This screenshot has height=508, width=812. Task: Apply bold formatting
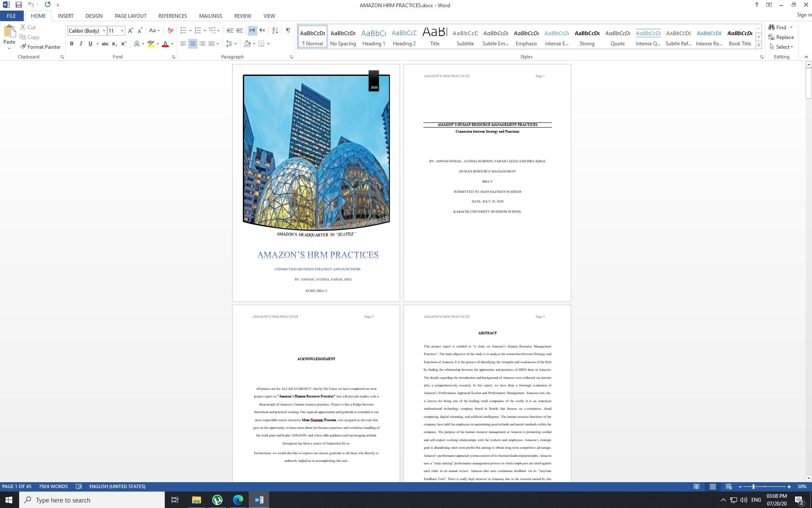coord(72,43)
